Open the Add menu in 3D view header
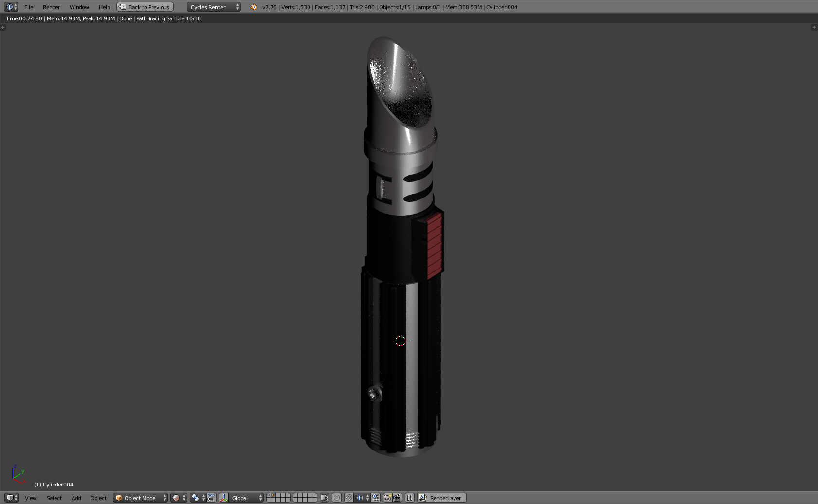The width and height of the screenshot is (818, 504). (76, 498)
